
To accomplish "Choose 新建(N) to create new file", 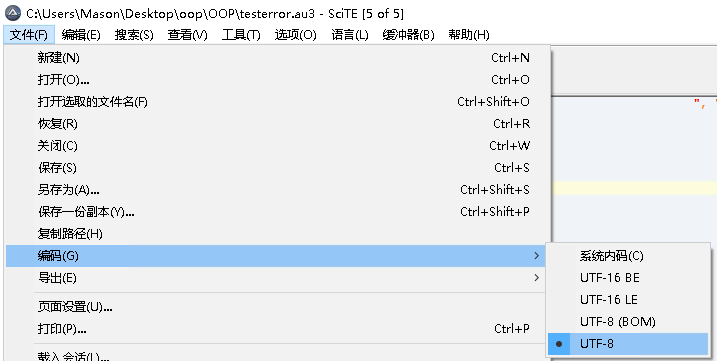I will point(278,58).
